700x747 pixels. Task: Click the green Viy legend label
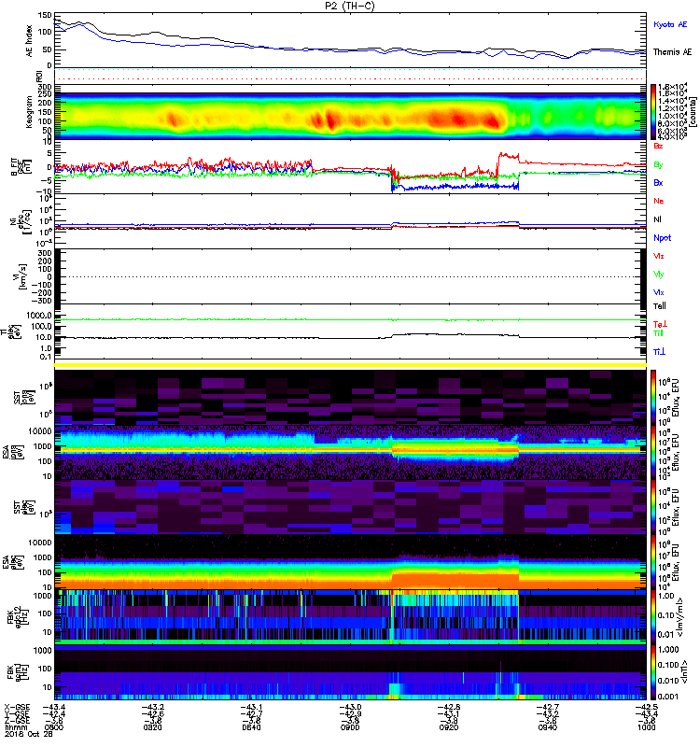pyautogui.click(x=659, y=275)
